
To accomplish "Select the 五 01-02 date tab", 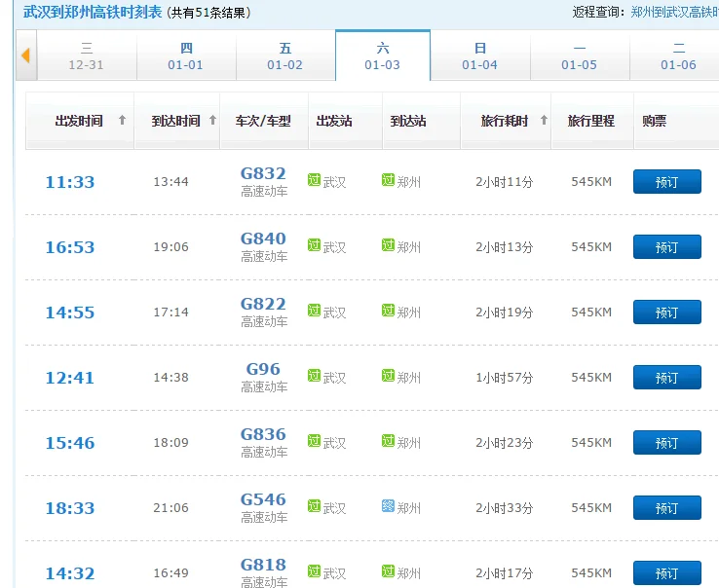I will point(284,56).
